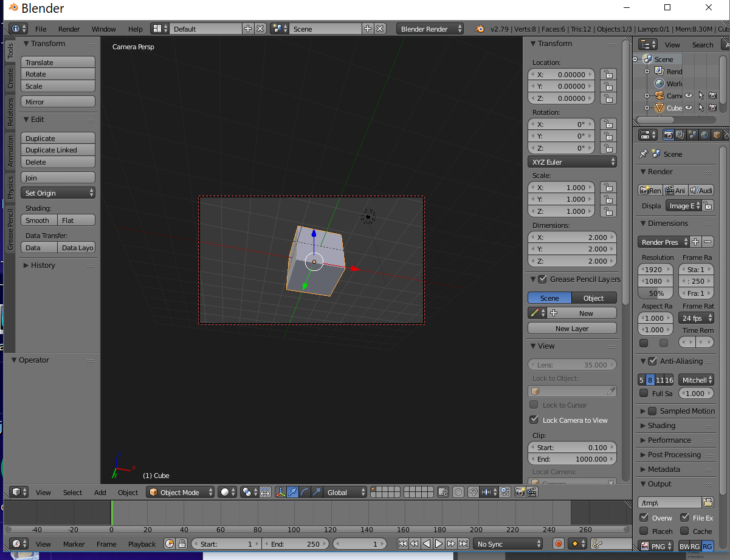Viewport: 730px width, 560px height.
Task: Open the No Sync dropdown
Action: 508,544
